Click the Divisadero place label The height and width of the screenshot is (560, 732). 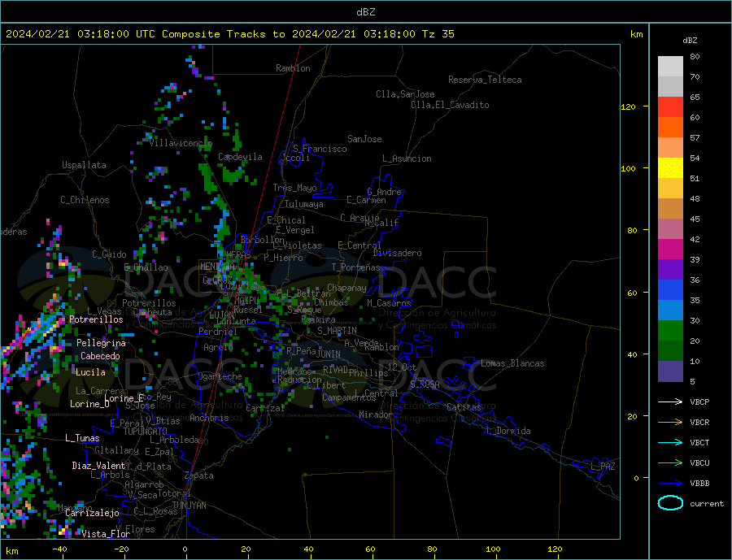397,253
